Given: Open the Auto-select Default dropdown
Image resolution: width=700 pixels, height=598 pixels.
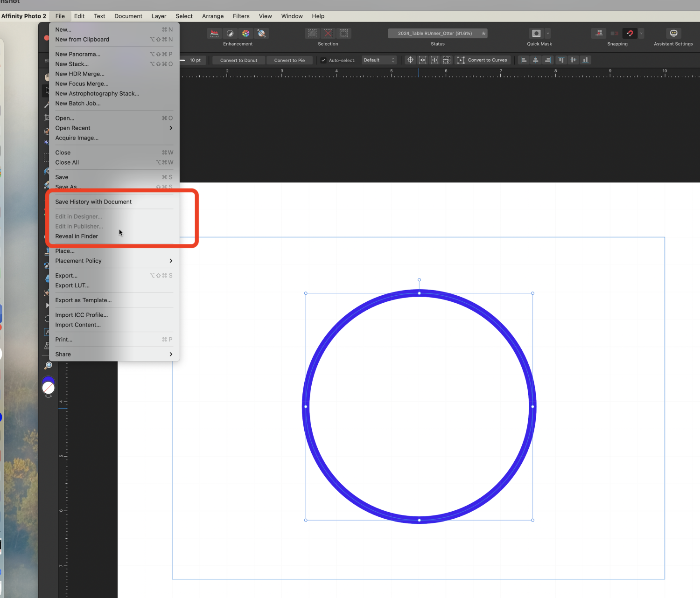Looking at the screenshot, I should pyautogui.click(x=379, y=60).
